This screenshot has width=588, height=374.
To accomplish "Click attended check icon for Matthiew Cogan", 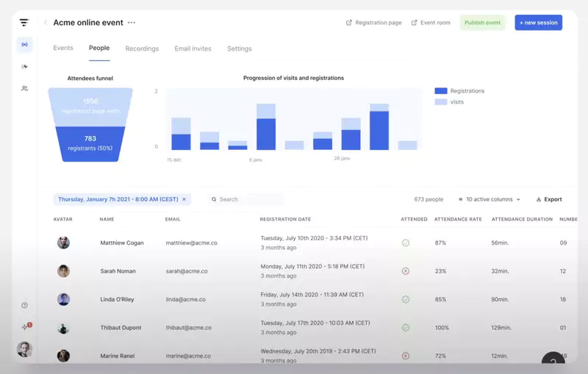I will (x=406, y=242).
